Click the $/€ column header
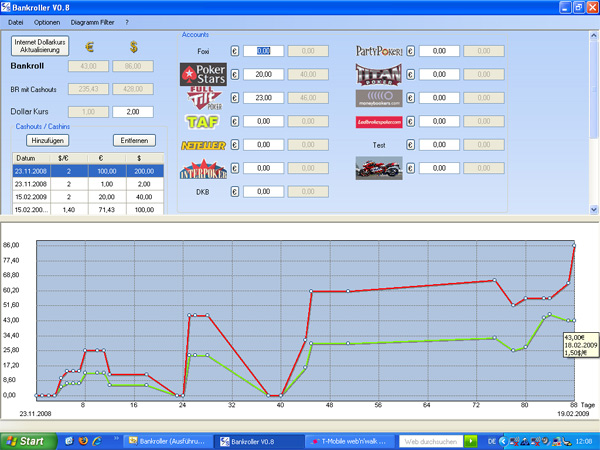The image size is (600, 450). [x=69, y=158]
